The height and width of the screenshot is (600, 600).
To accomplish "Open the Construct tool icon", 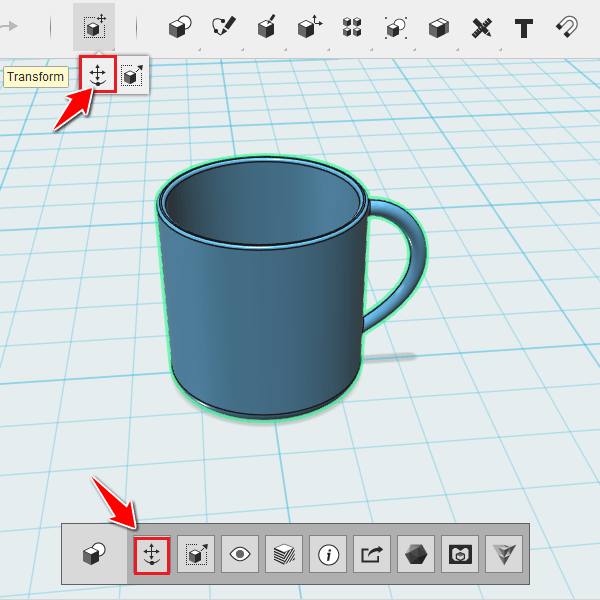I will tap(267, 27).
